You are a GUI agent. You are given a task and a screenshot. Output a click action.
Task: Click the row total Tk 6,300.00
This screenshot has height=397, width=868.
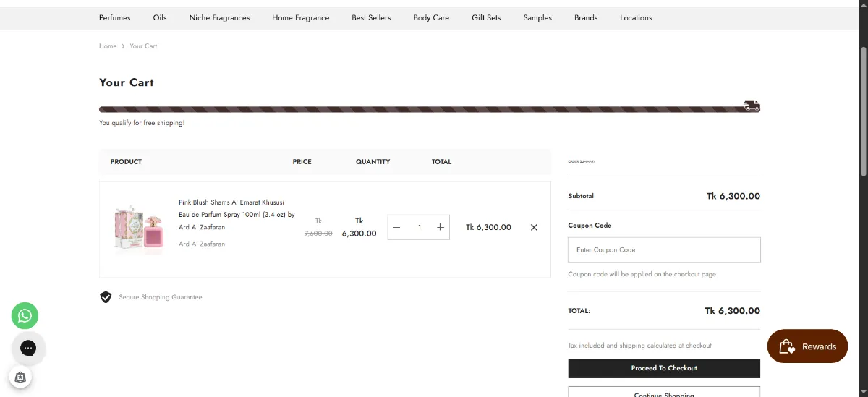coord(488,227)
